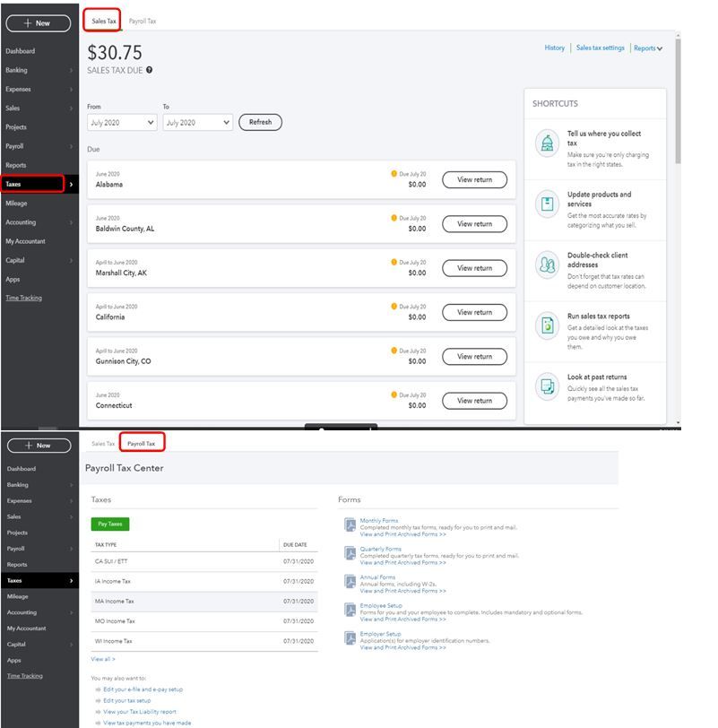Select the MA Income Tax row
The height and width of the screenshot is (728, 718).
click(x=204, y=602)
